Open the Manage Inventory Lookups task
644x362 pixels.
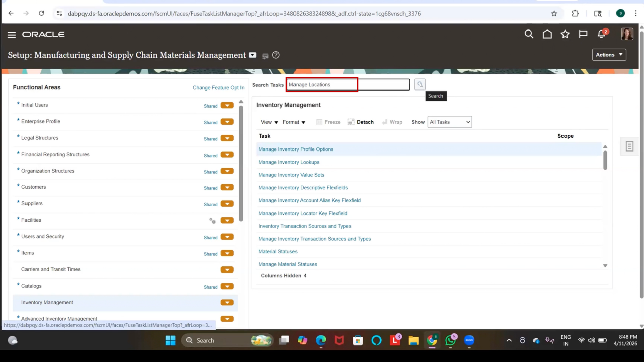click(x=289, y=162)
